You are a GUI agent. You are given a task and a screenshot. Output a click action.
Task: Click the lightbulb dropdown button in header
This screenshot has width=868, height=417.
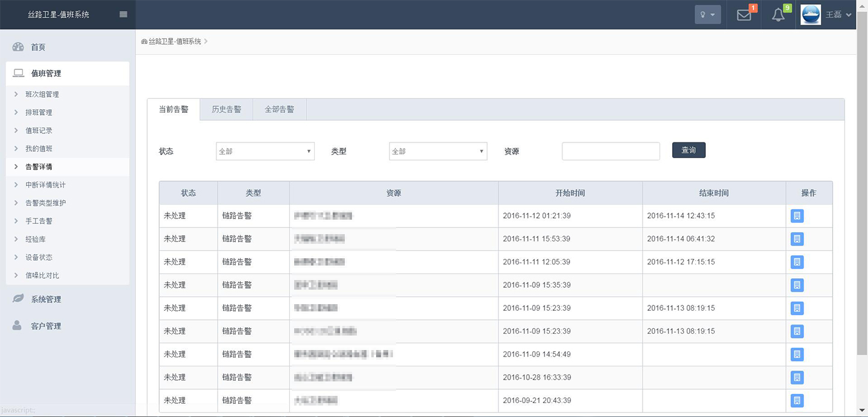(707, 15)
